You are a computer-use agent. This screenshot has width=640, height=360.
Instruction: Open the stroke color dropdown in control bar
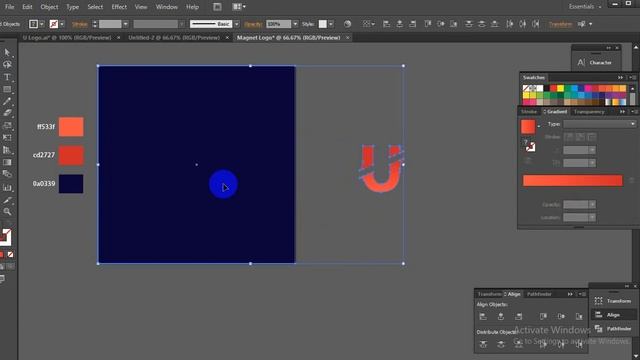pyautogui.click(x=62, y=24)
